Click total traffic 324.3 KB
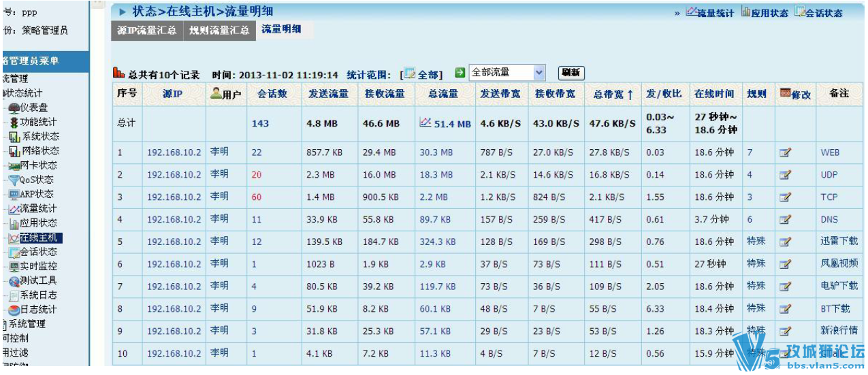 click(x=438, y=242)
